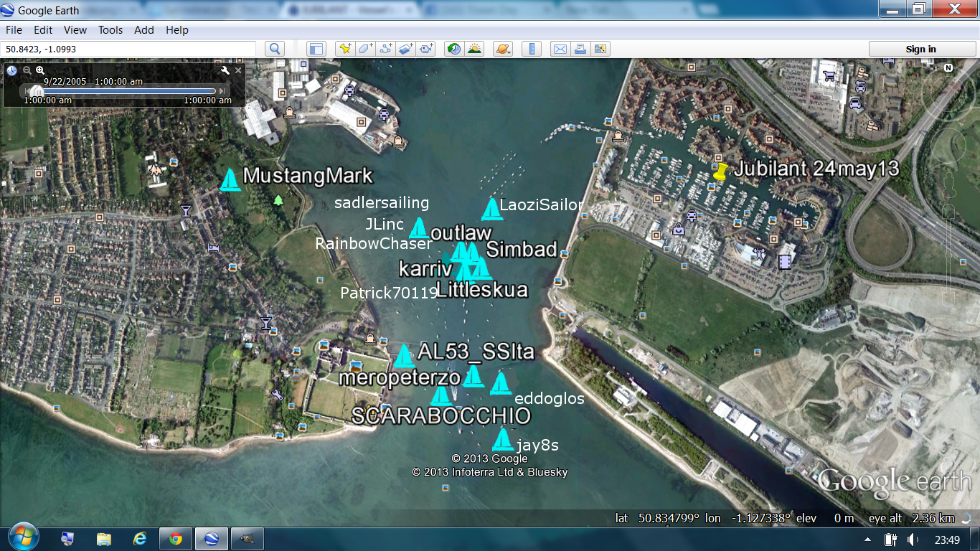Screen dimensions: 980x551
Task: Open the Help menu
Action: (177, 30)
